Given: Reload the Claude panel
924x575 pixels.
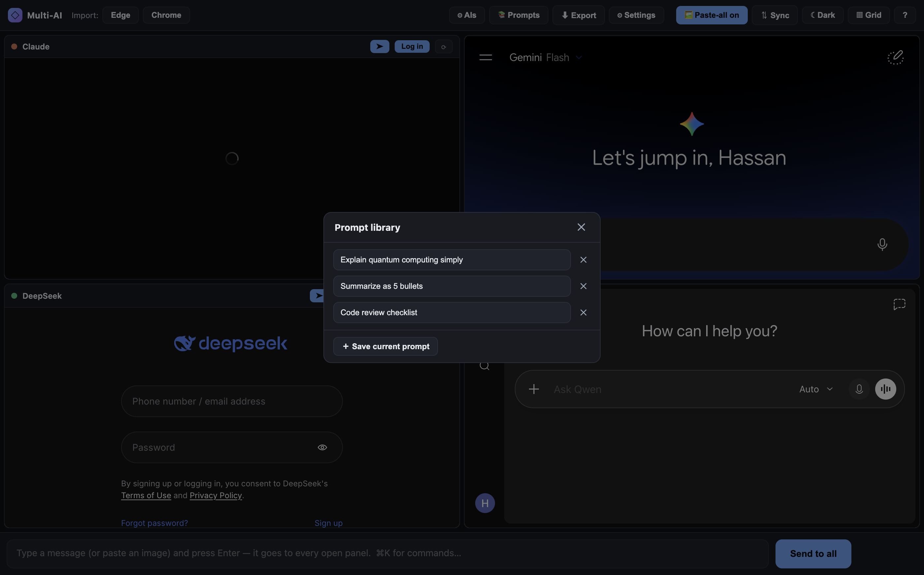Looking at the screenshot, I should click(x=443, y=47).
